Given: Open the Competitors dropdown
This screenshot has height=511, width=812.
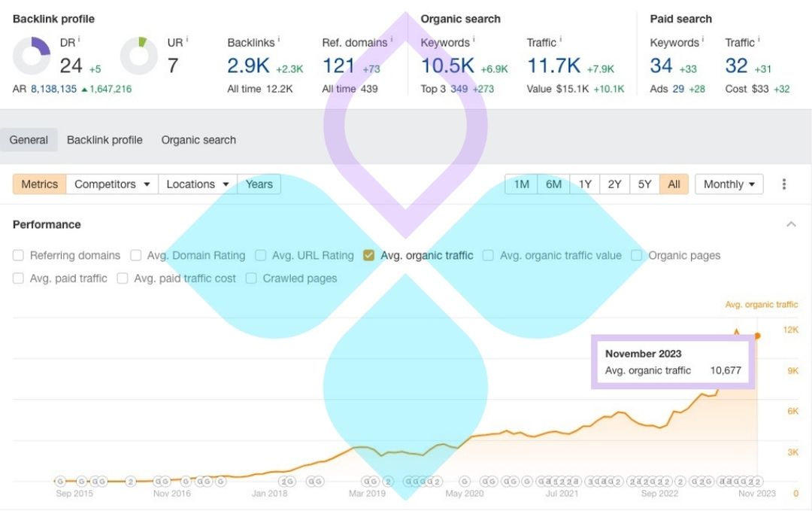Looking at the screenshot, I should click(112, 184).
